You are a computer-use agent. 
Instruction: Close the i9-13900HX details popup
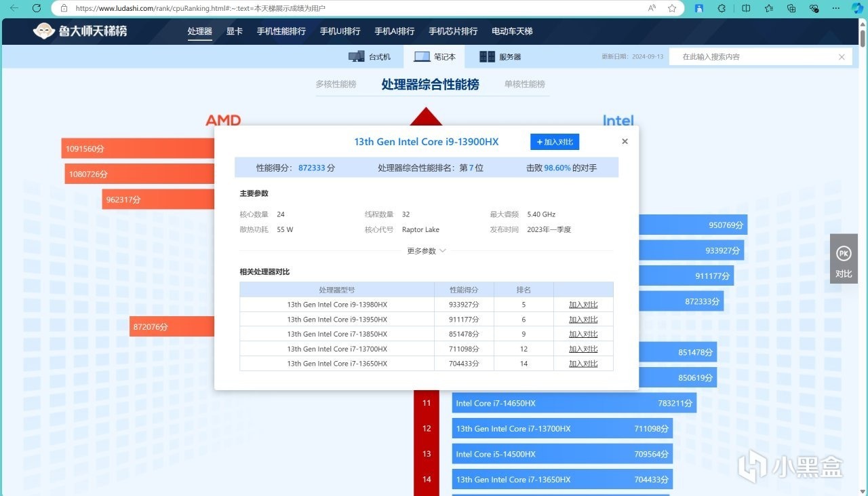point(625,141)
